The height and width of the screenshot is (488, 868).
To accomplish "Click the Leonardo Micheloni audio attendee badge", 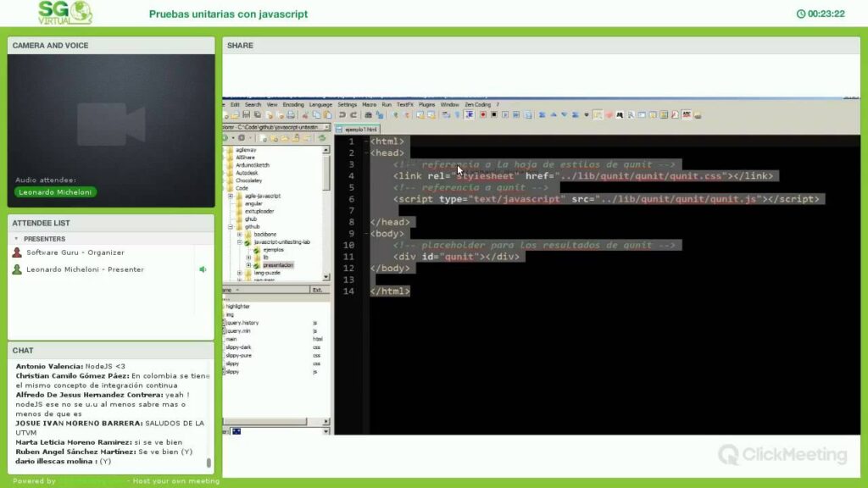I will coord(55,192).
